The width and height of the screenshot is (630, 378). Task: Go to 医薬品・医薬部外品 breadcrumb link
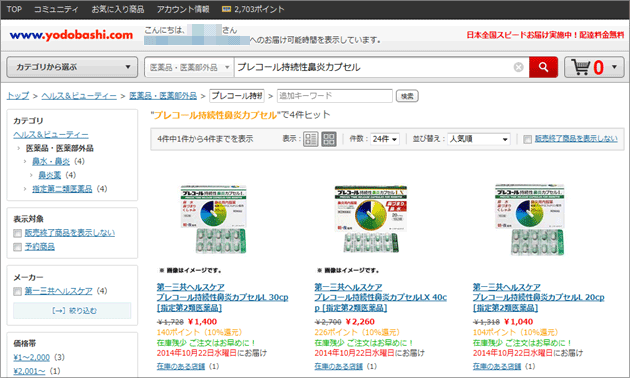point(163,96)
